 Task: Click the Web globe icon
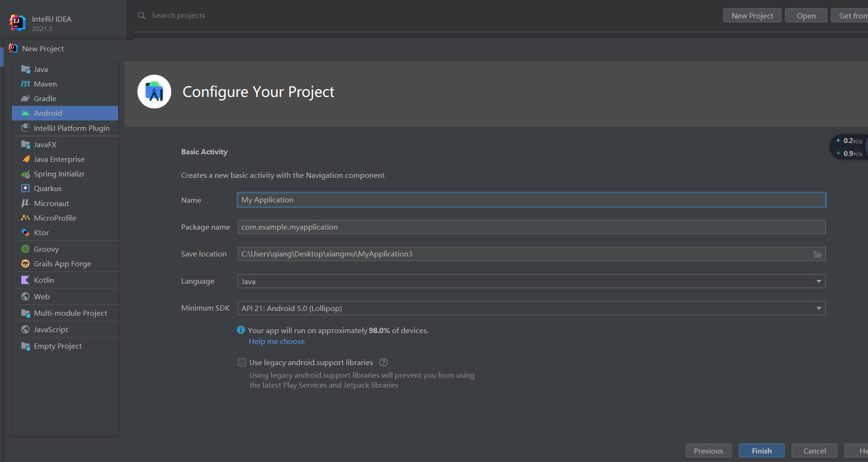pos(25,296)
